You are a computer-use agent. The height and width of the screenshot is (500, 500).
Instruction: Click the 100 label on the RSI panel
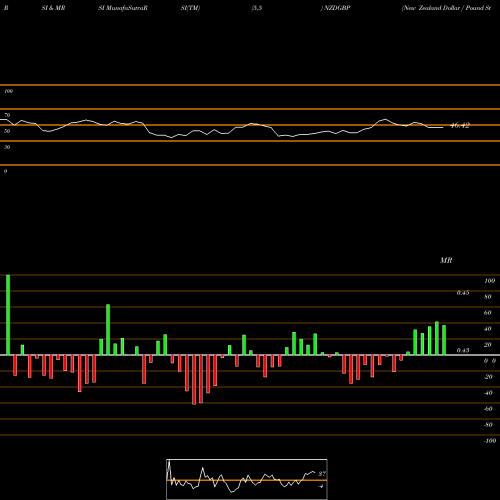coord(9,91)
